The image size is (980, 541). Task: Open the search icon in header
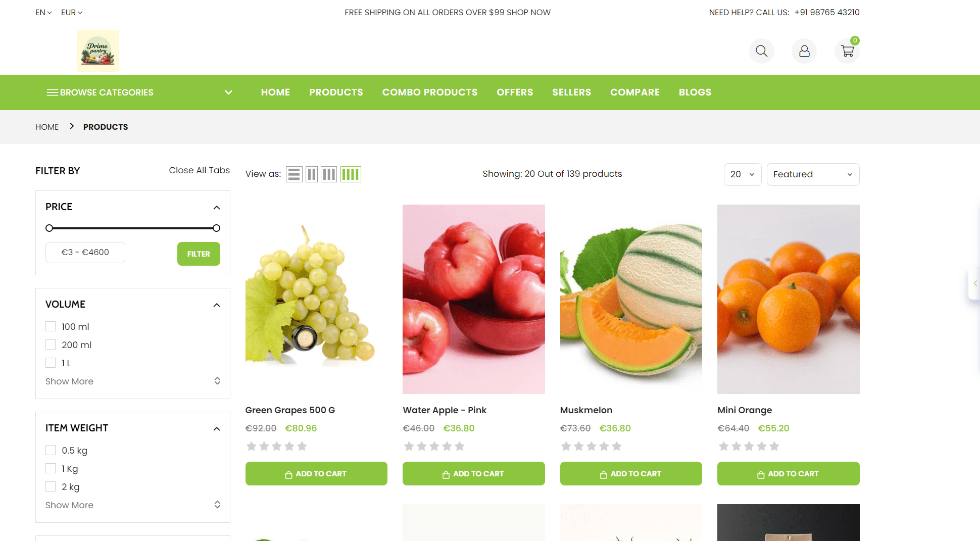761,51
